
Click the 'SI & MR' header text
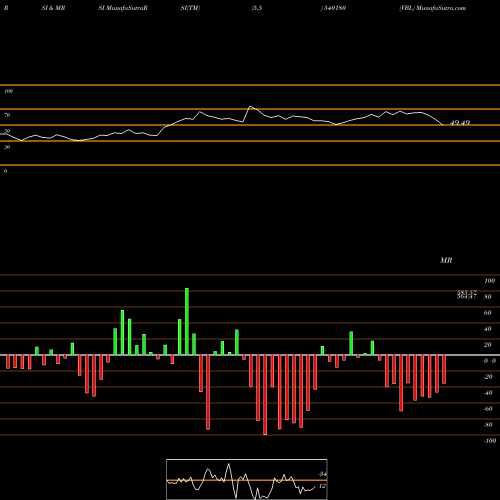pos(53,8)
